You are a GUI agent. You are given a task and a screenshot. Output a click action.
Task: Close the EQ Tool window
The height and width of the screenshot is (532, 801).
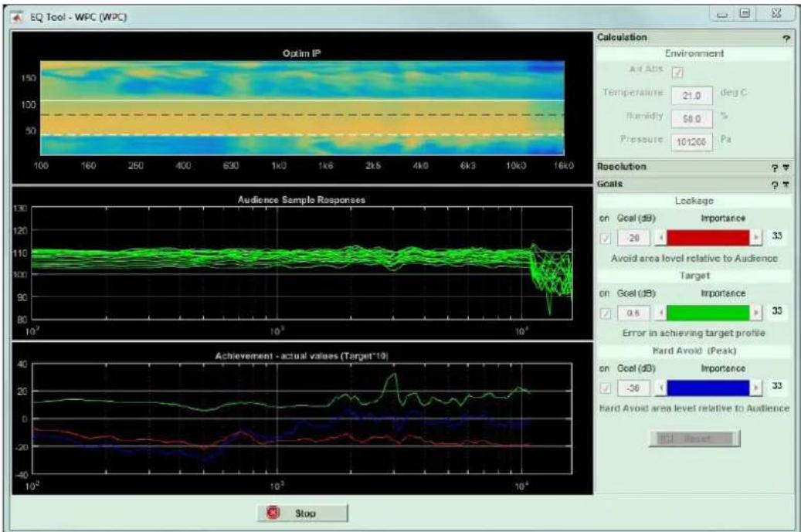[776, 15]
